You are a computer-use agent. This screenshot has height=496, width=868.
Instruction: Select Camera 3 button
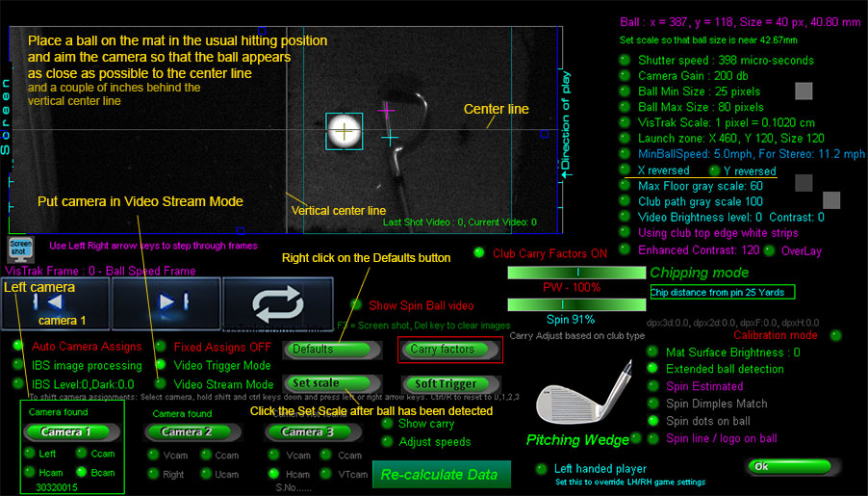(314, 432)
